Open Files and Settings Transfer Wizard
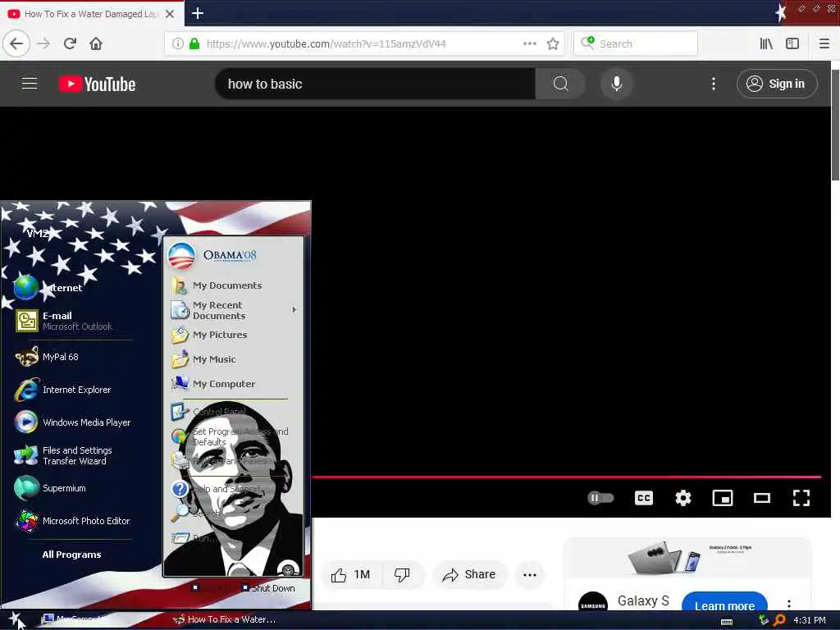Image resolution: width=840 pixels, height=630 pixels. pos(64,455)
